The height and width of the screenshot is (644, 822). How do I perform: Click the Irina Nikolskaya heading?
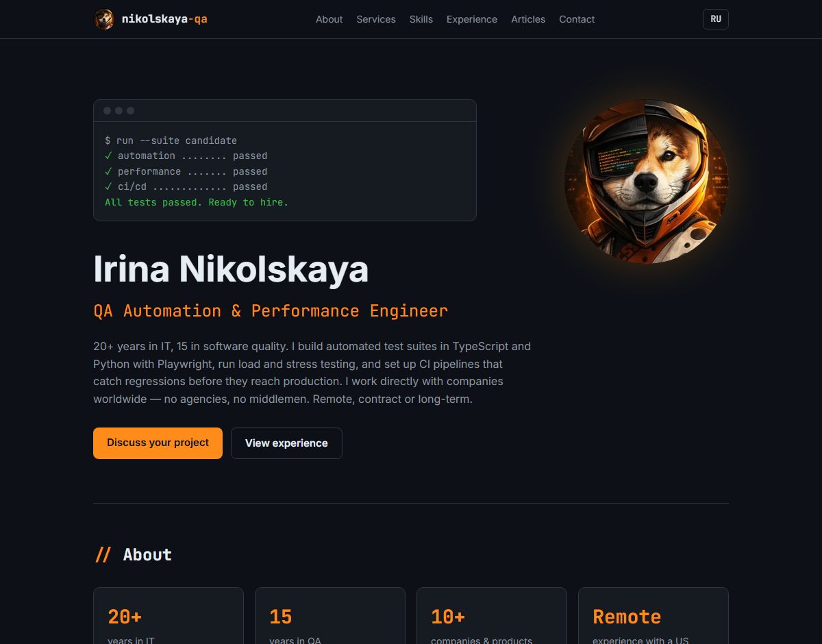coord(231,269)
